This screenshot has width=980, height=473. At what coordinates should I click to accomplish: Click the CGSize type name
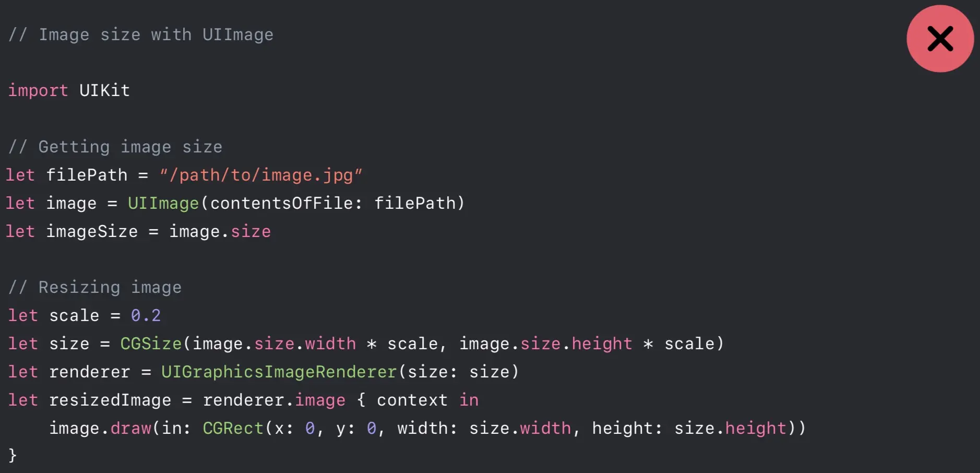(x=151, y=344)
